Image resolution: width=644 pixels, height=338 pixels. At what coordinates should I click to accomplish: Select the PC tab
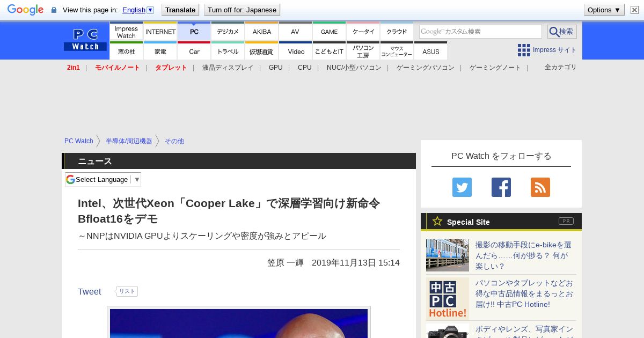(194, 32)
